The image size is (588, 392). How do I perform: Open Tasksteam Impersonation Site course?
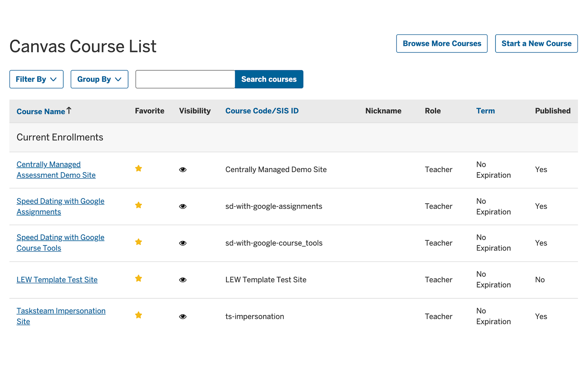coord(61,316)
